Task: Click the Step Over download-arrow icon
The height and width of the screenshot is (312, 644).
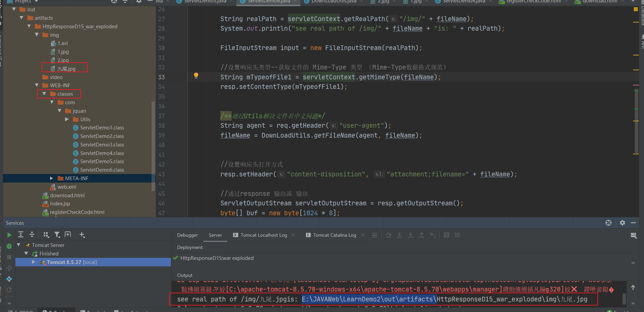Action: pyautogui.click(x=399, y=235)
